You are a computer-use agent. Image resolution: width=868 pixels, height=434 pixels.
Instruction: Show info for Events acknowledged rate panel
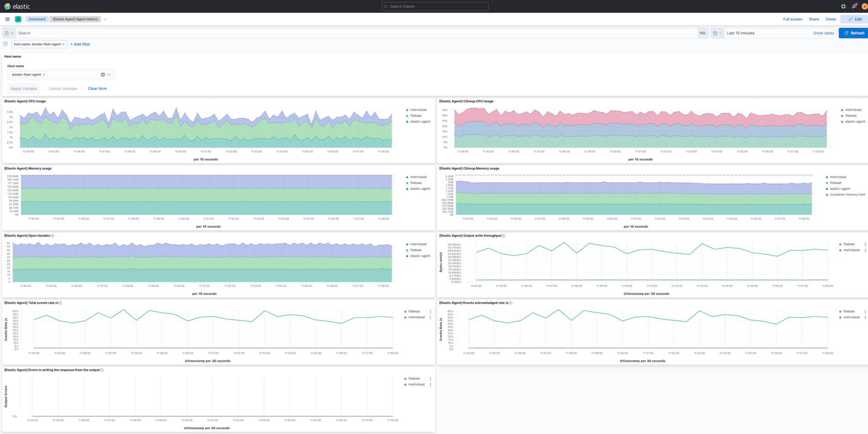511,303
